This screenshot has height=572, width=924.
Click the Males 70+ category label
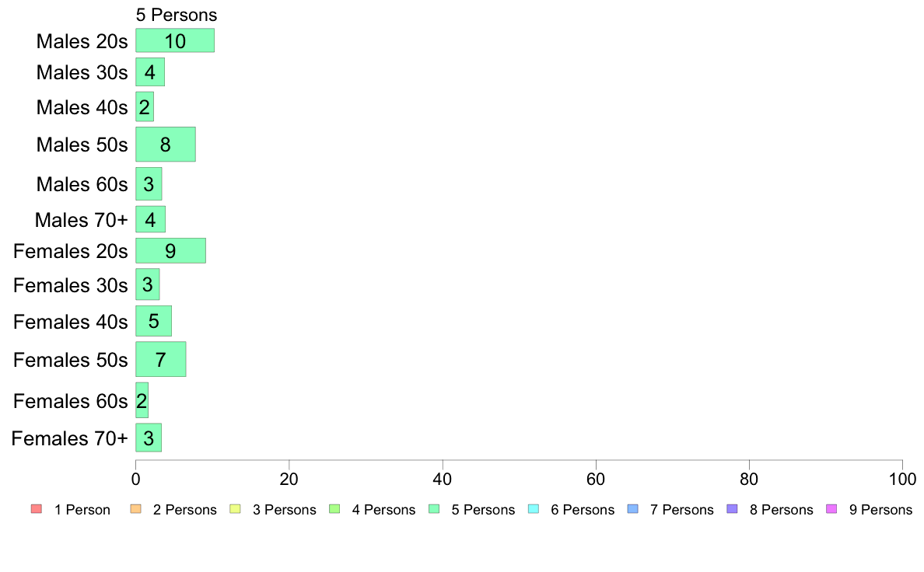82,220
